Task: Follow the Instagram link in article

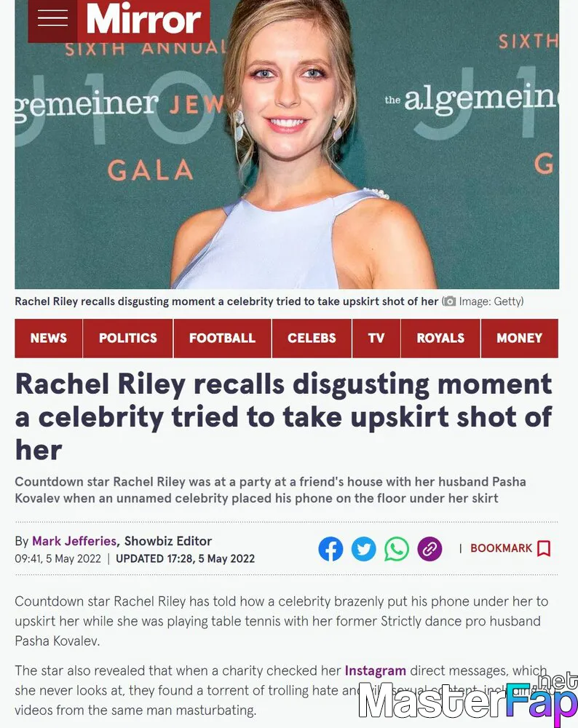Action: pos(375,670)
